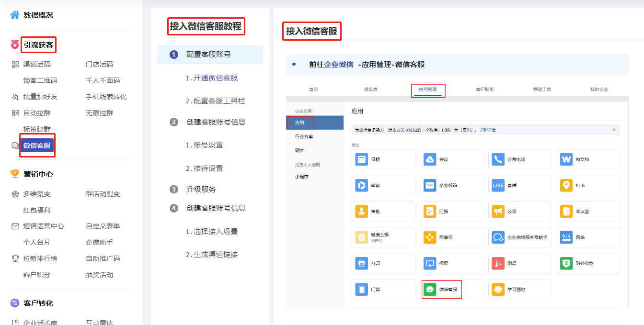
Task: Open the 数据概况 home icon
Action: tap(15, 15)
